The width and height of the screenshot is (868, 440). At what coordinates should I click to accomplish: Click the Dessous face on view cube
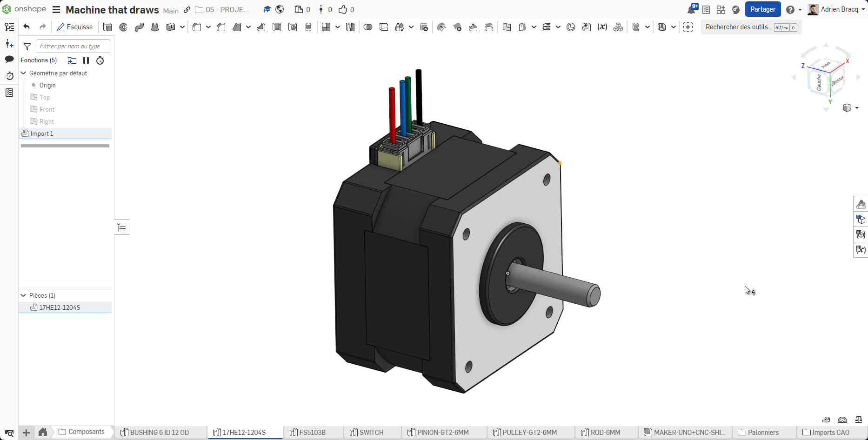point(837,81)
